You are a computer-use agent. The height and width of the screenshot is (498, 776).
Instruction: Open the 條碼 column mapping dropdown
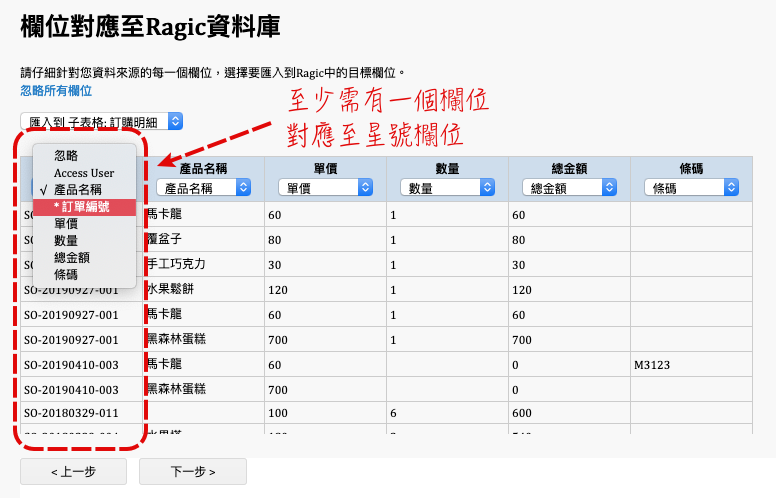(691, 188)
